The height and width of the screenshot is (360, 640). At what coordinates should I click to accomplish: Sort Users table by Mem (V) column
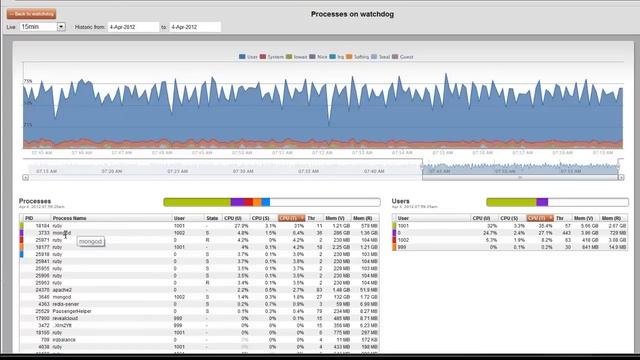click(x=586, y=218)
